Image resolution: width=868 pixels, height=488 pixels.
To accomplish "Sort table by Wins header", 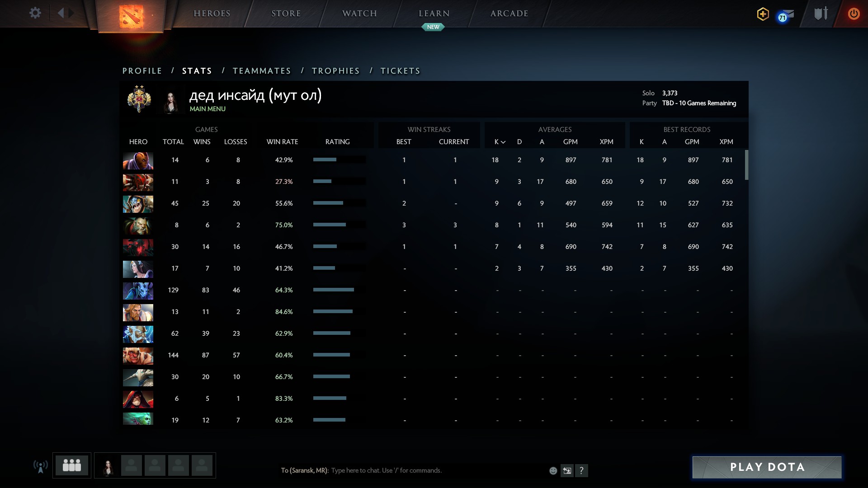I will [x=202, y=142].
